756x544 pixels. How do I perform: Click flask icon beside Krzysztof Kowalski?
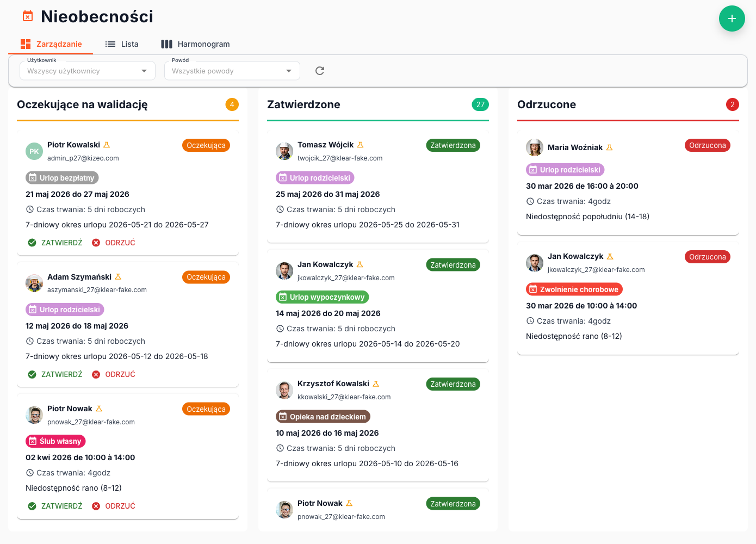tap(376, 384)
